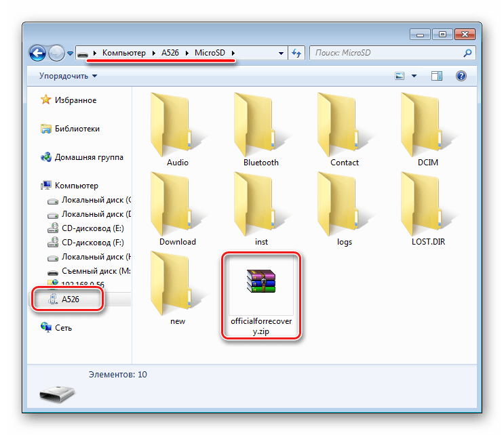Select the LOST.DIR folder

(428, 209)
